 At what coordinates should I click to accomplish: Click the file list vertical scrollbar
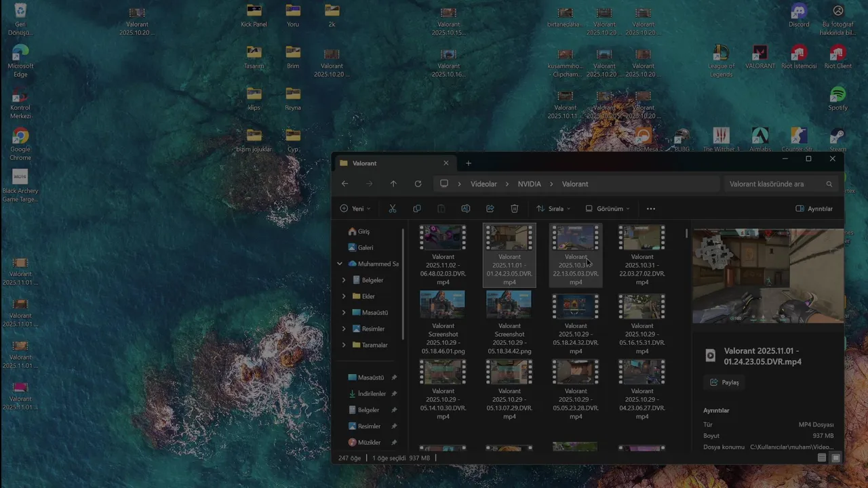click(687, 233)
